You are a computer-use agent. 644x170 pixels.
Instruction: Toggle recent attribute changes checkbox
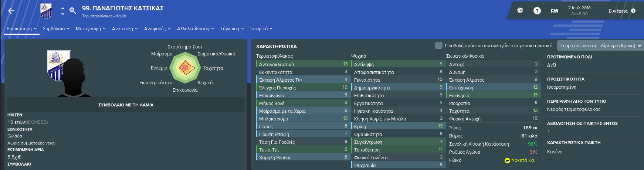point(439,45)
